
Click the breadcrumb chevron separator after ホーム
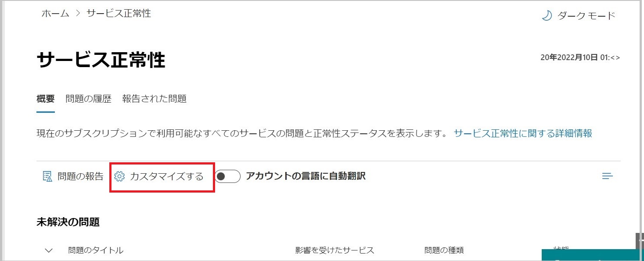[78, 14]
